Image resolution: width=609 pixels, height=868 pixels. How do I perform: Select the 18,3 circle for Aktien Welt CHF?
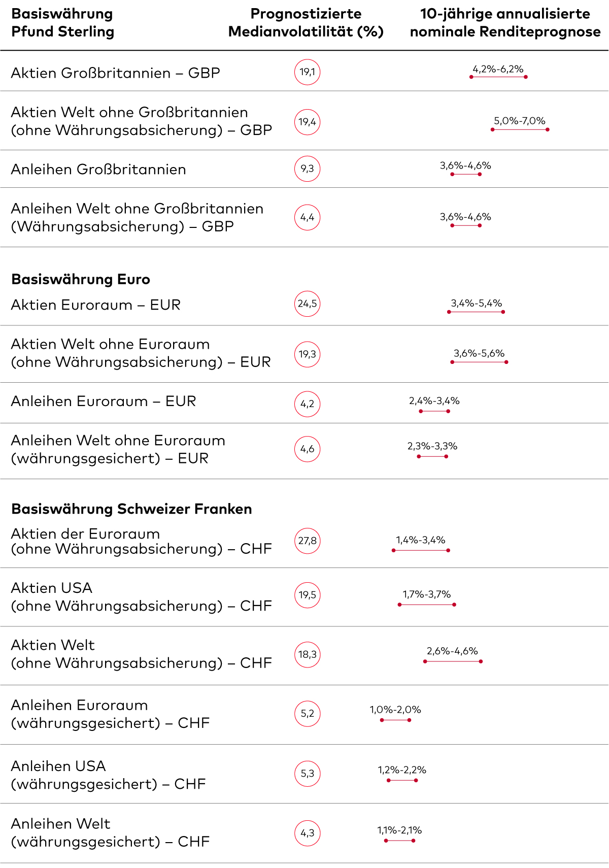point(307,654)
